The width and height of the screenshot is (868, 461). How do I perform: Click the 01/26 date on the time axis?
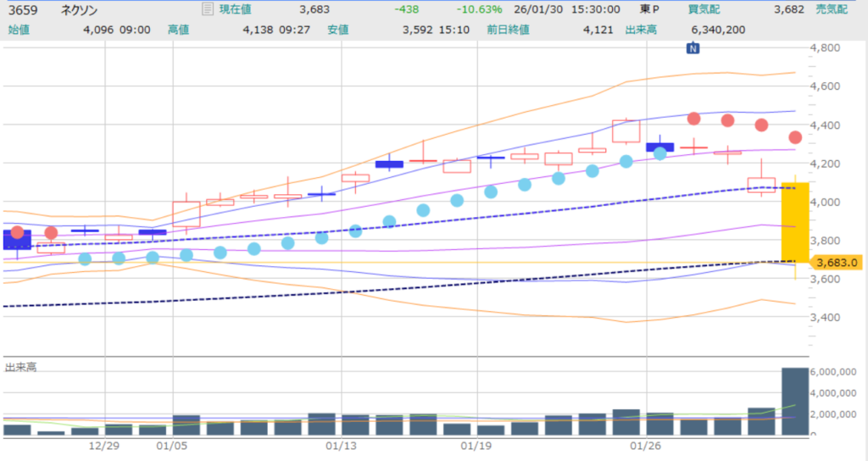(x=648, y=446)
